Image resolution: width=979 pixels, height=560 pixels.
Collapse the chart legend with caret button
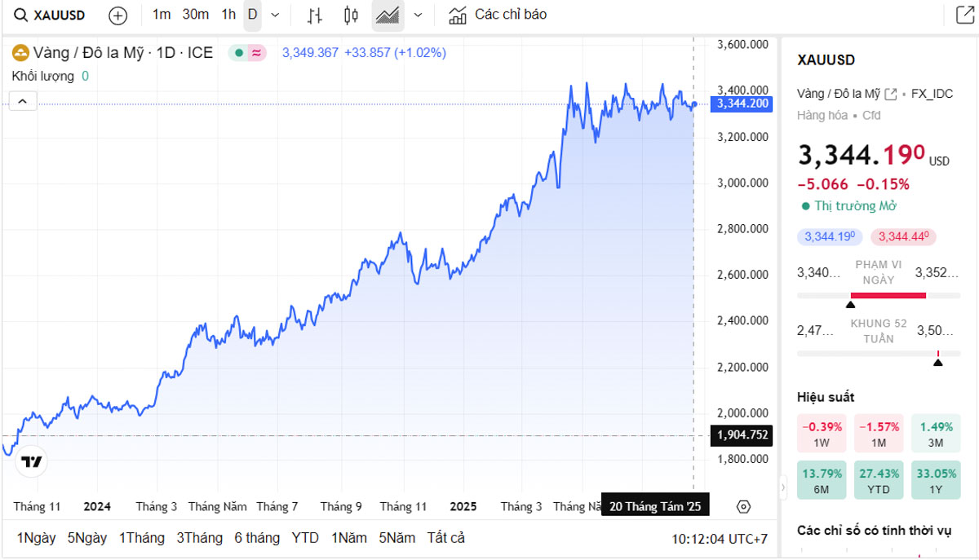pos(23,101)
